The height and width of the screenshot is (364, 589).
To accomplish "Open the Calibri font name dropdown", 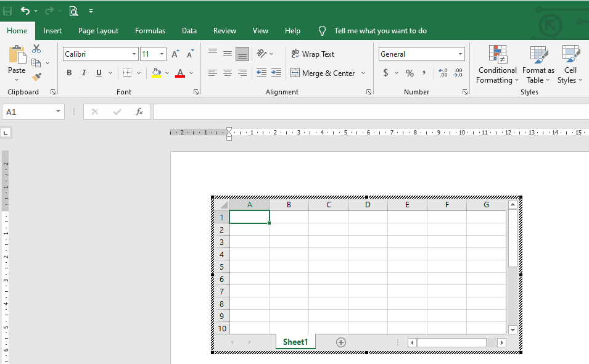I will [x=134, y=54].
